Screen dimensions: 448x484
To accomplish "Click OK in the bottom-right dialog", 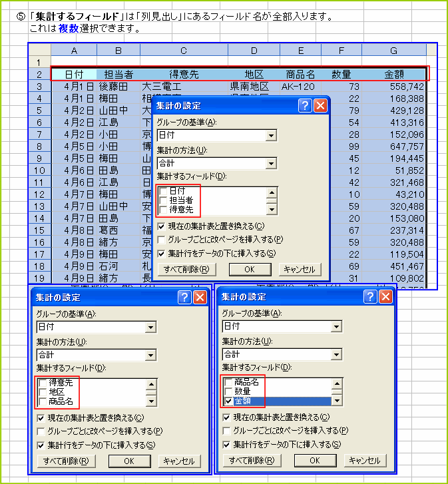I will click(316, 461).
